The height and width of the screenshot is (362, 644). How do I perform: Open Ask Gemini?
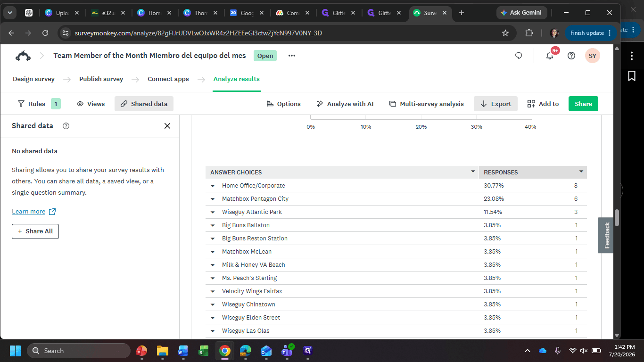pyautogui.click(x=521, y=13)
